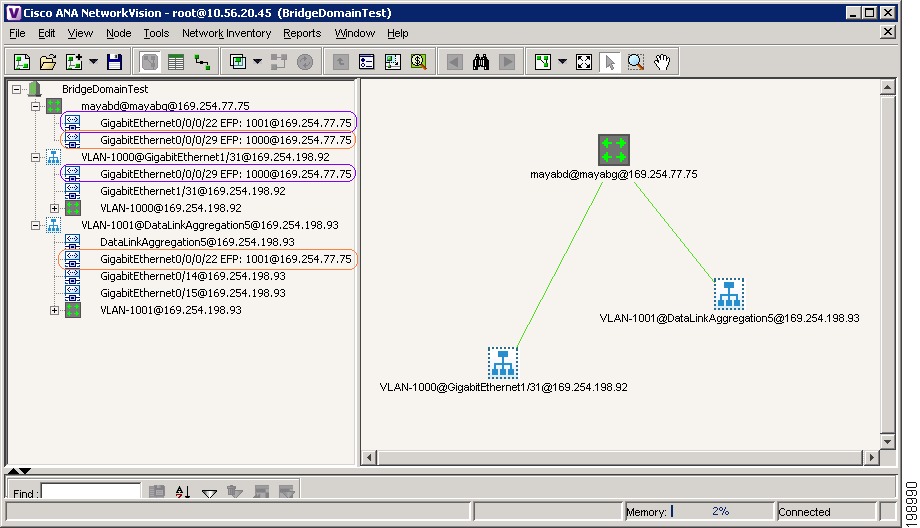920x528 pixels.
Task: Select GigabitEthernet0/15@169.254.198.93 tree row
Action: (x=192, y=293)
